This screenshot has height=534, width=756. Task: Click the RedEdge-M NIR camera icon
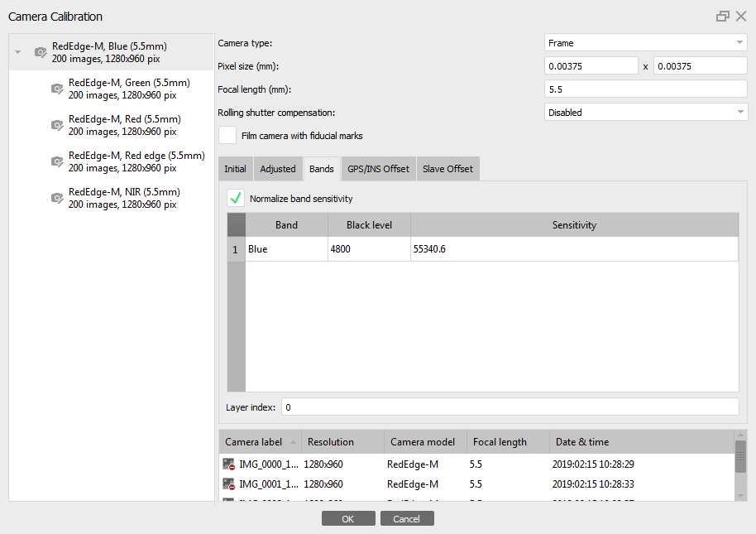pos(57,198)
